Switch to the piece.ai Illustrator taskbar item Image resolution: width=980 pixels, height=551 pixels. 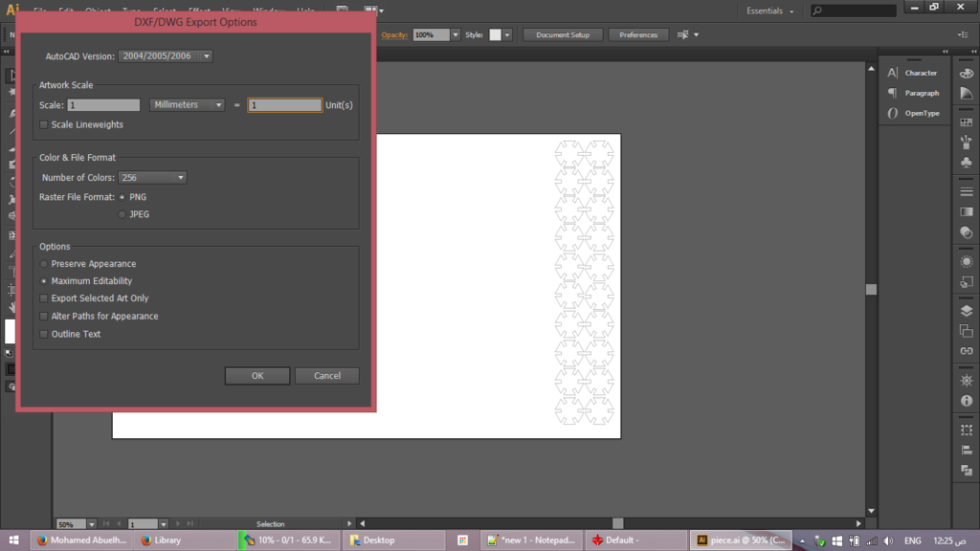pos(742,540)
